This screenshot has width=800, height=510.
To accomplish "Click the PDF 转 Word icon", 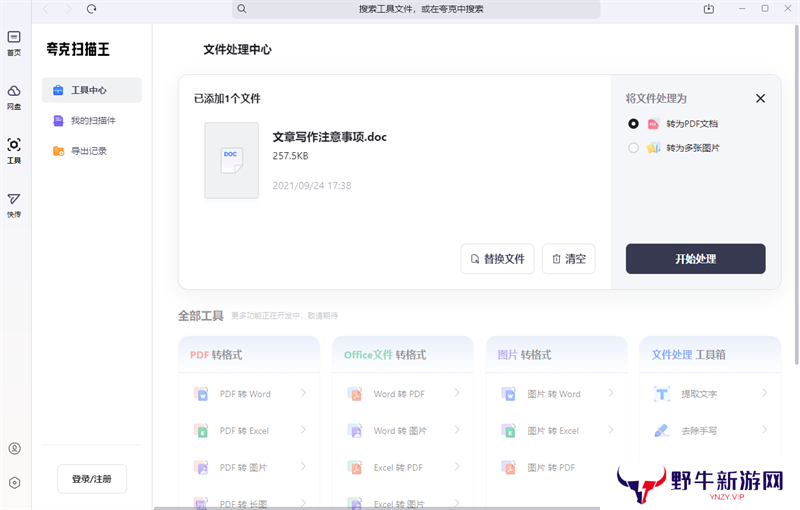I will coord(201,393).
